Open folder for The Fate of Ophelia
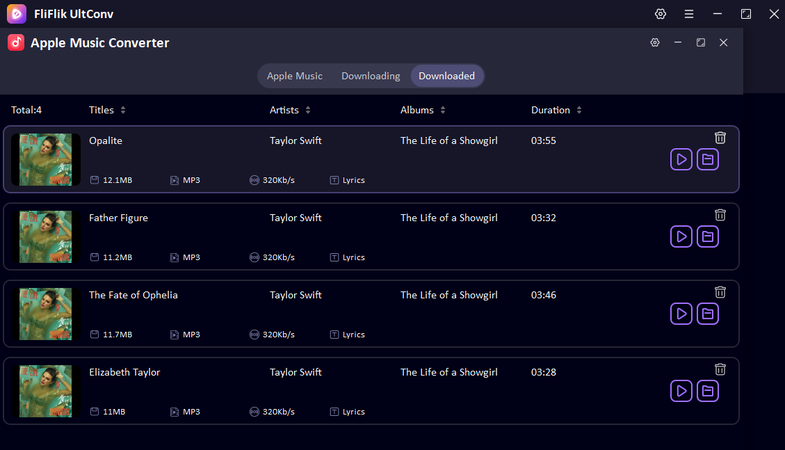 [707, 314]
